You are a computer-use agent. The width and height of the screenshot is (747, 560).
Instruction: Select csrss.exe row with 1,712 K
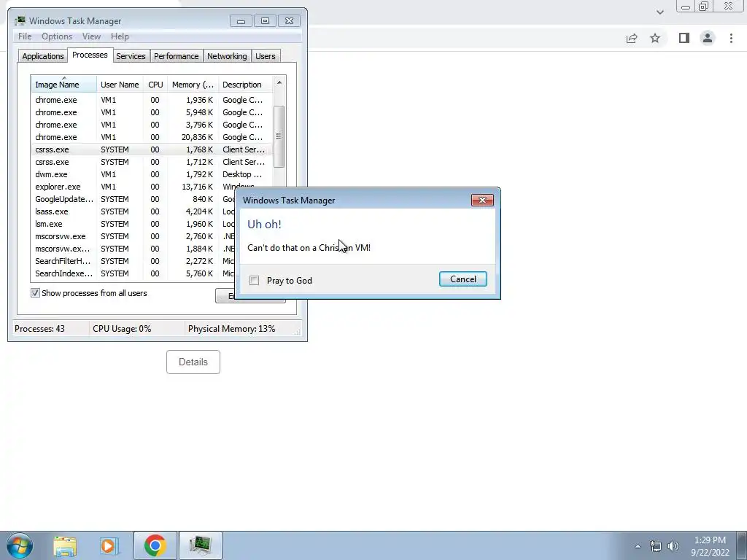[x=152, y=162]
